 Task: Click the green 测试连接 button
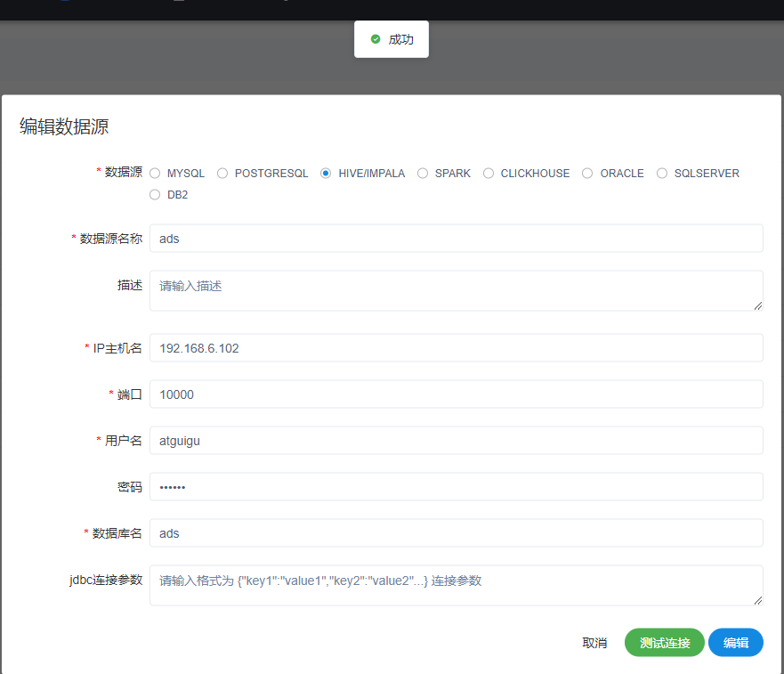tap(665, 643)
